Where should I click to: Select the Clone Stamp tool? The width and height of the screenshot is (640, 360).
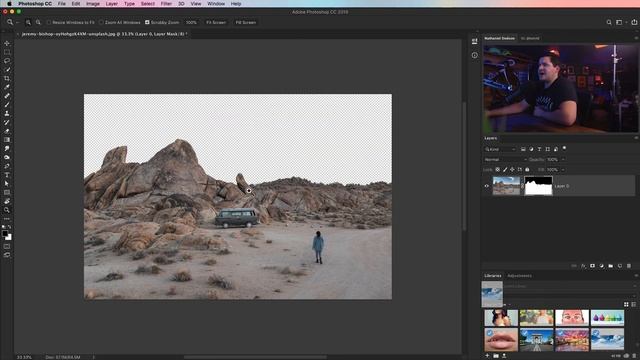pyautogui.click(x=7, y=113)
